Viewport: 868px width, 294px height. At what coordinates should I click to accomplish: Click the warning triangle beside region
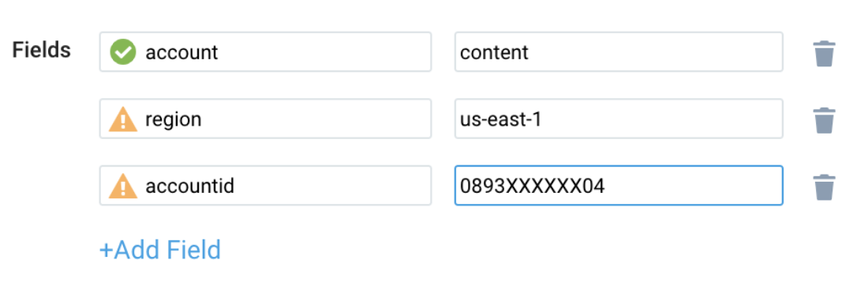[x=122, y=119]
